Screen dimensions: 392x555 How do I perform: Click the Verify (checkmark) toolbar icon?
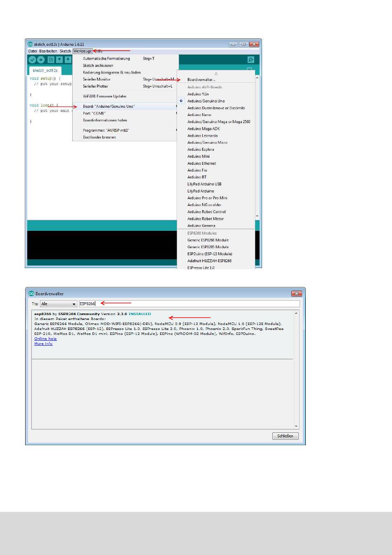[x=33, y=60]
